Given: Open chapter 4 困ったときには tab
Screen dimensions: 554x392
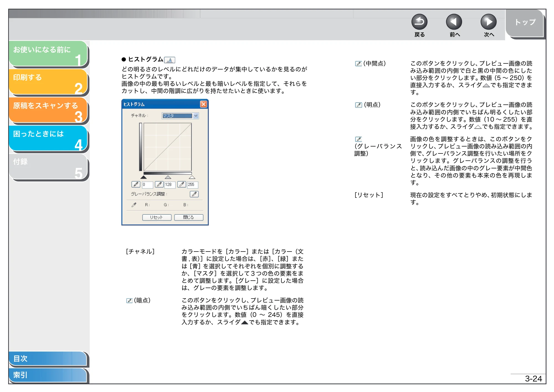Looking at the screenshot, I should (48, 139).
